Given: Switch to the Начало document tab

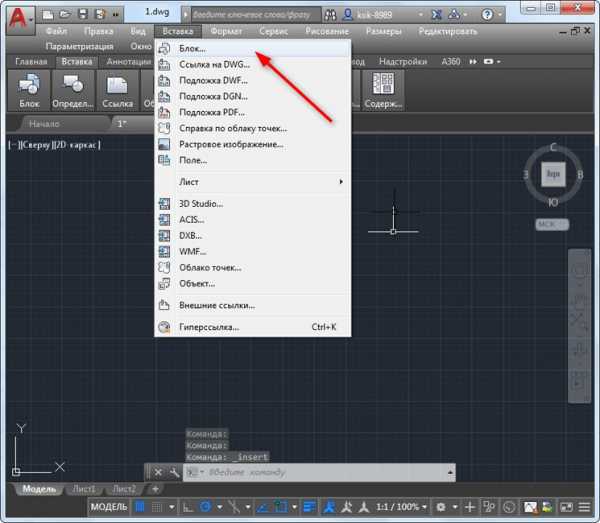Looking at the screenshot, I should (45, 124).
